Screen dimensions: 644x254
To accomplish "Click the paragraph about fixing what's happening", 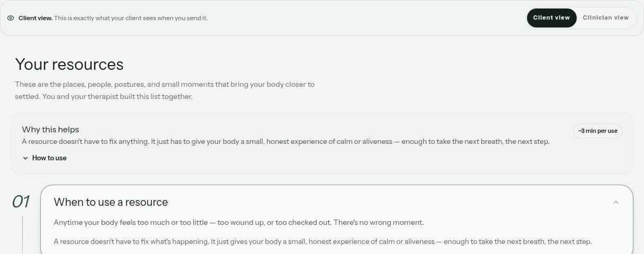I will (323, 242).
